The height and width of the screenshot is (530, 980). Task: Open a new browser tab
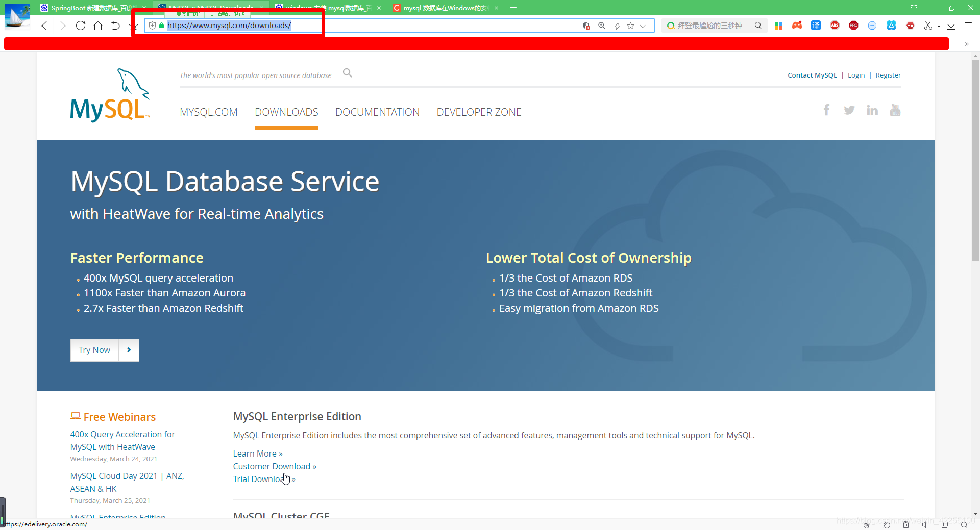tap(513, 8)
